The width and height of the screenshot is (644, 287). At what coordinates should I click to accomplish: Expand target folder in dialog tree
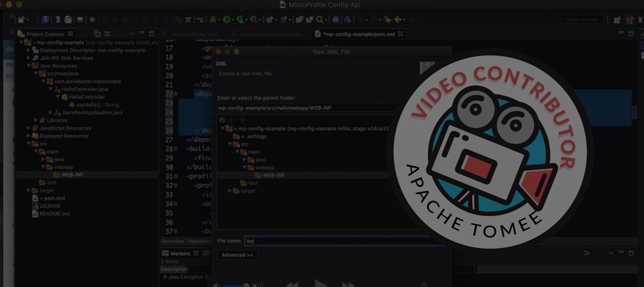[x=230, y=190]
